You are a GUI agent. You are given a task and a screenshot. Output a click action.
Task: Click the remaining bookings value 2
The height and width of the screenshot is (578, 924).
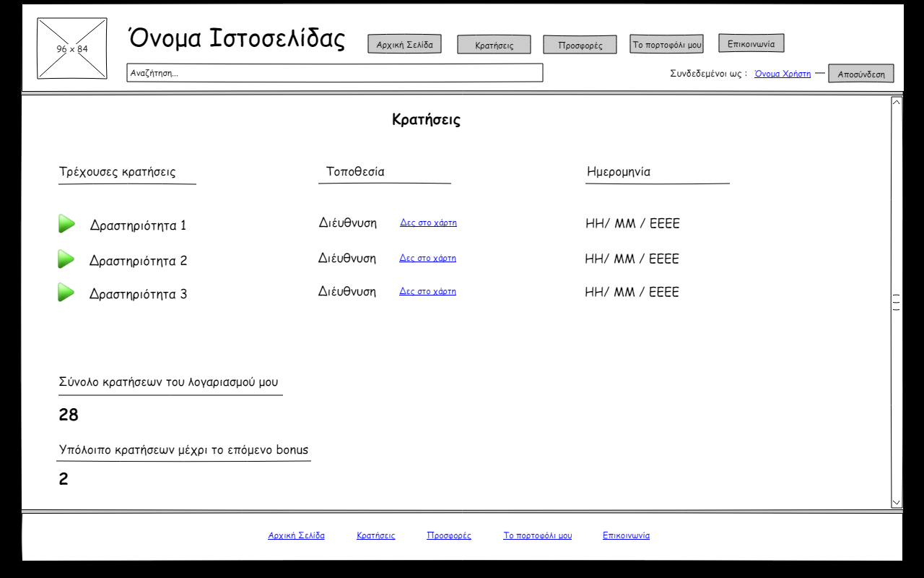pyautogui.click(x=64, y=479)
